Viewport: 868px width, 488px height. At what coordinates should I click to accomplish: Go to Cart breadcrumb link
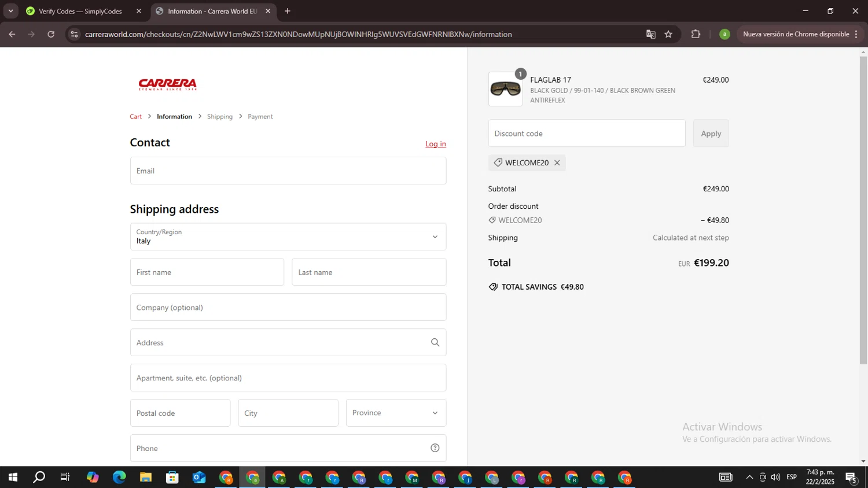point(136,117)
